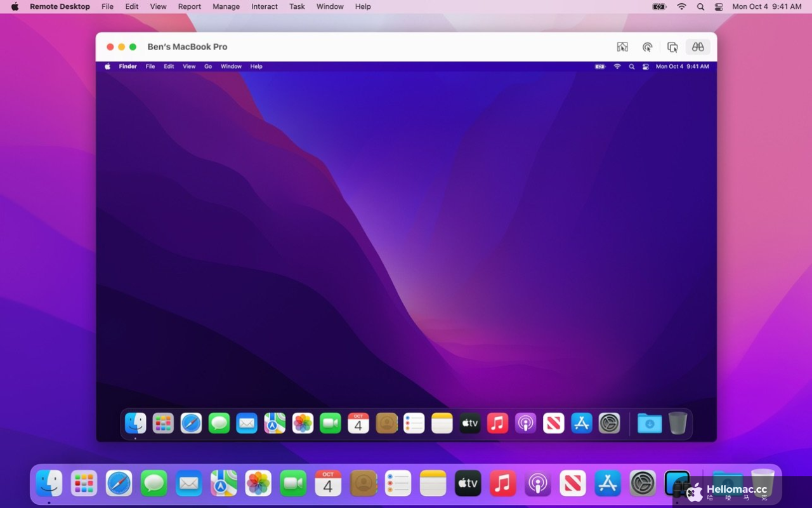Open Photos in the remote Mac's dock
The height and width of the screenshot is (508, 812).
coord(303,423)
